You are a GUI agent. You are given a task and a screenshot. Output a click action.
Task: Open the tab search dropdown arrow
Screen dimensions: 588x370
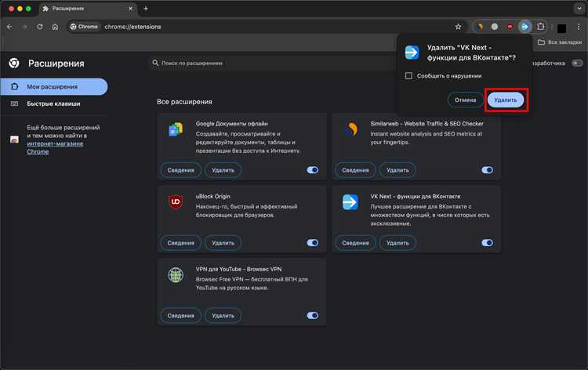point(579,9)
